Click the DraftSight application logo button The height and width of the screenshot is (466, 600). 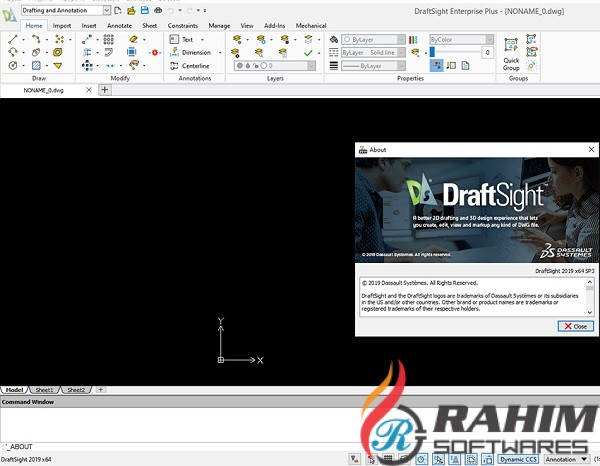point(9,15)
